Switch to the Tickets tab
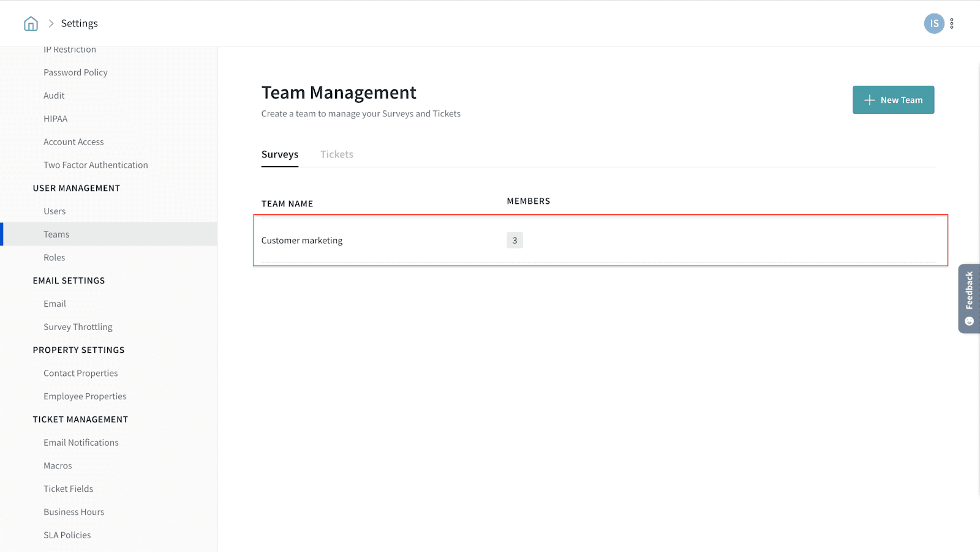Image resolution: width=980 pixels, height=553 pixels. 336,154
